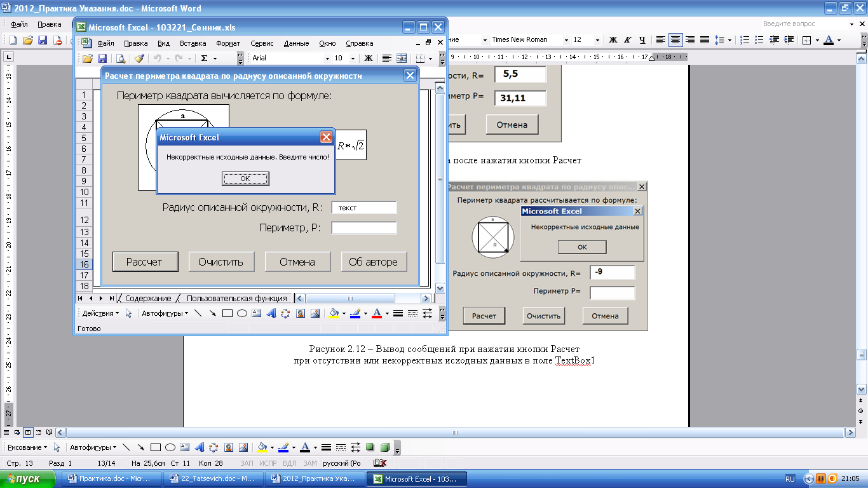Insert WordArt from Excel drawing toolbar

271,313
